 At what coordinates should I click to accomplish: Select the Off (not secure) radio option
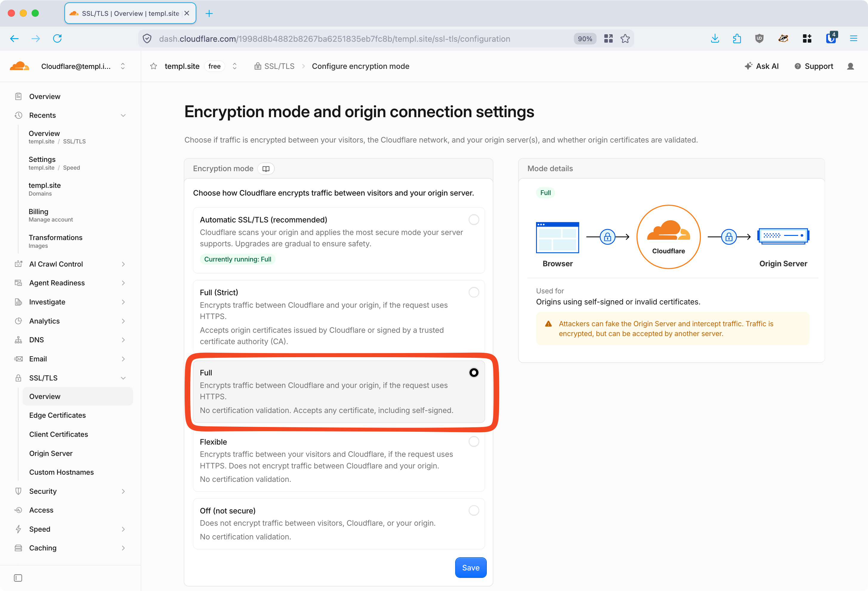point(474,510)
